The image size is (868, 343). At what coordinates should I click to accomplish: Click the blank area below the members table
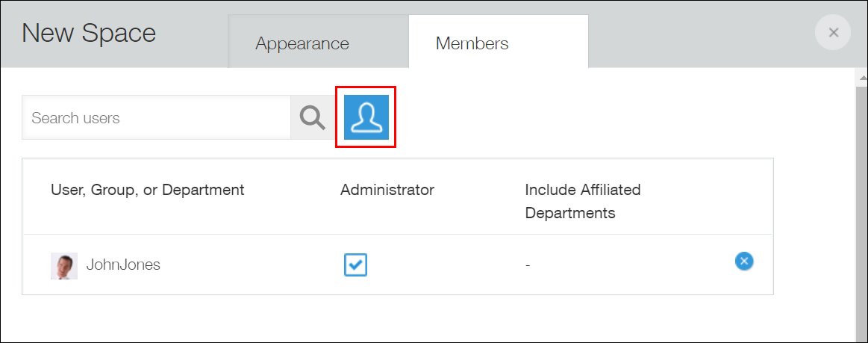click(x=396, y=318)
